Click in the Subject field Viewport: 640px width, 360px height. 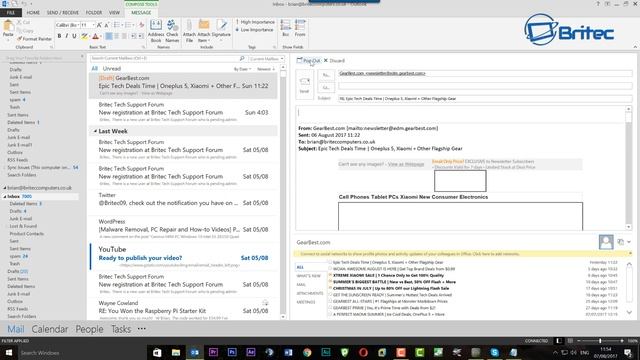[x=485, y=98]
